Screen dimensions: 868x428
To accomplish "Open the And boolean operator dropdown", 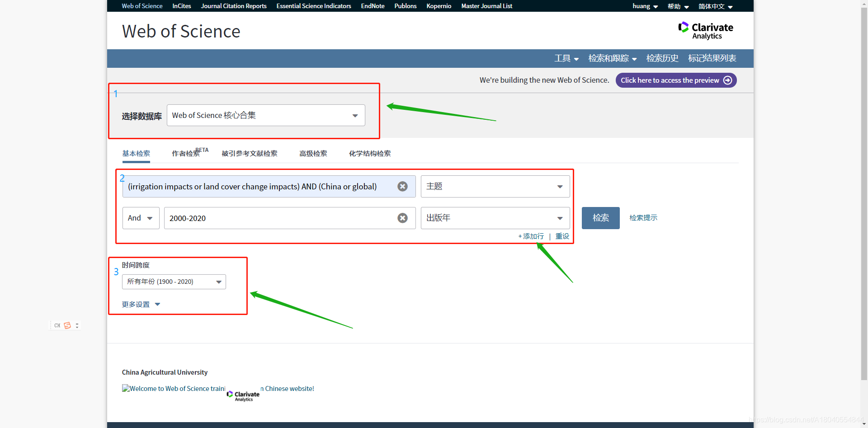I will (141, 218).
